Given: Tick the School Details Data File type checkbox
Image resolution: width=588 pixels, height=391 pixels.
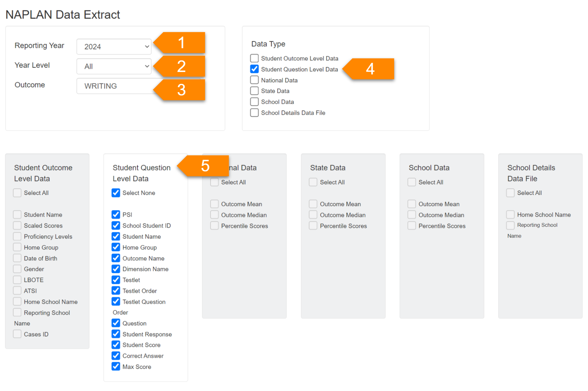Looking at the screenshot, I should click(254, 113).
